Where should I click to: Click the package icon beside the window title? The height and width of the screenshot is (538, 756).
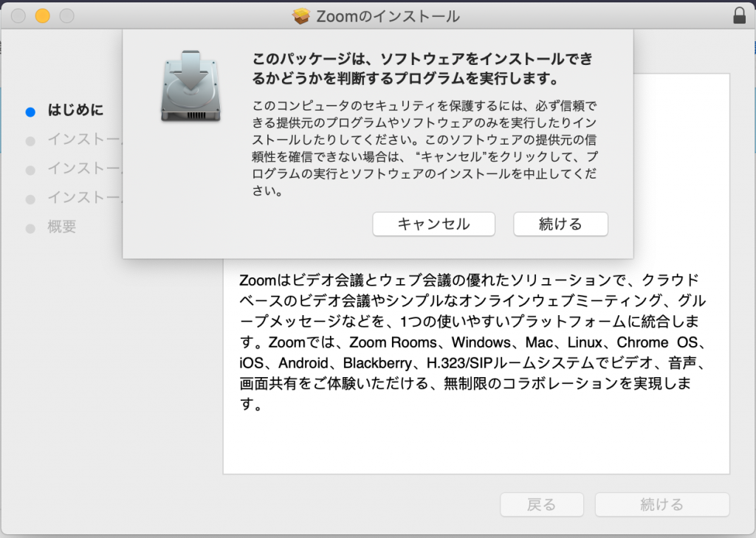tap(301, 16)
